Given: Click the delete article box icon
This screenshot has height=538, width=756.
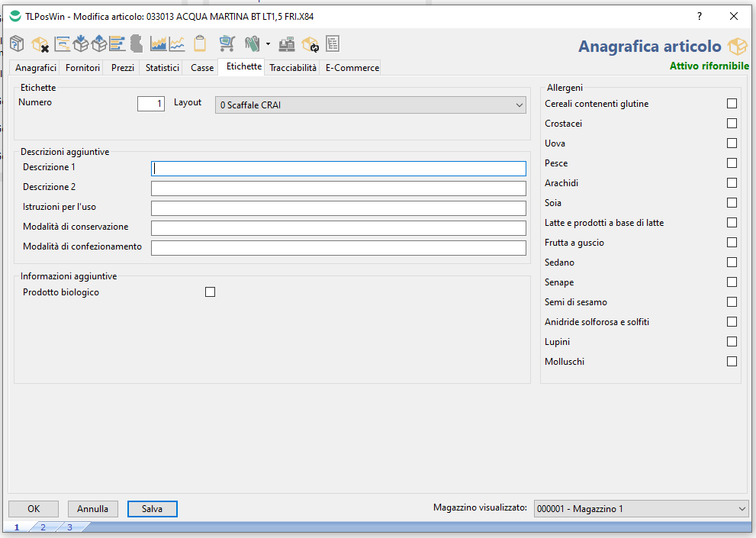Looking at the screenshot, I should [x=40, y=44].
